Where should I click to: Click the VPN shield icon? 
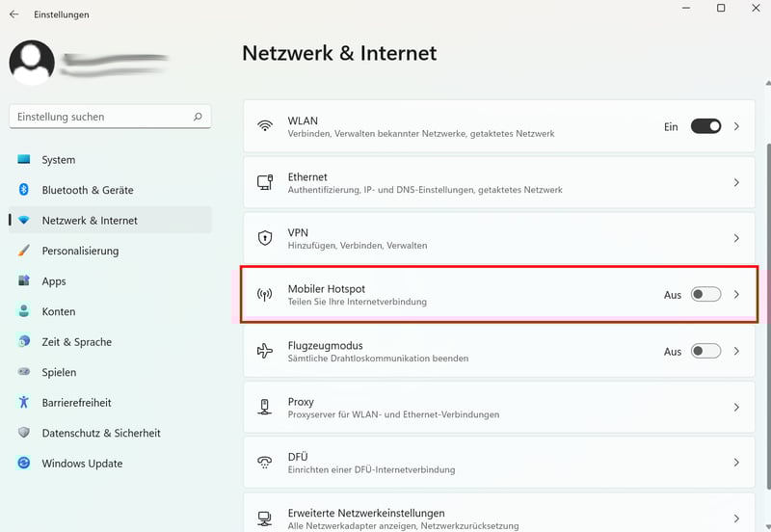click(x=265, y=238)
